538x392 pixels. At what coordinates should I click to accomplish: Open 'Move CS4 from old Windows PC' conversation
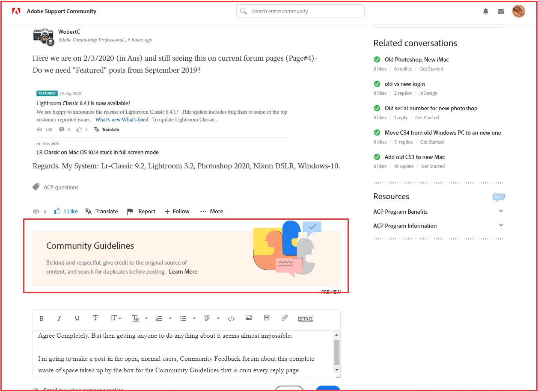[x=443, y=133]
